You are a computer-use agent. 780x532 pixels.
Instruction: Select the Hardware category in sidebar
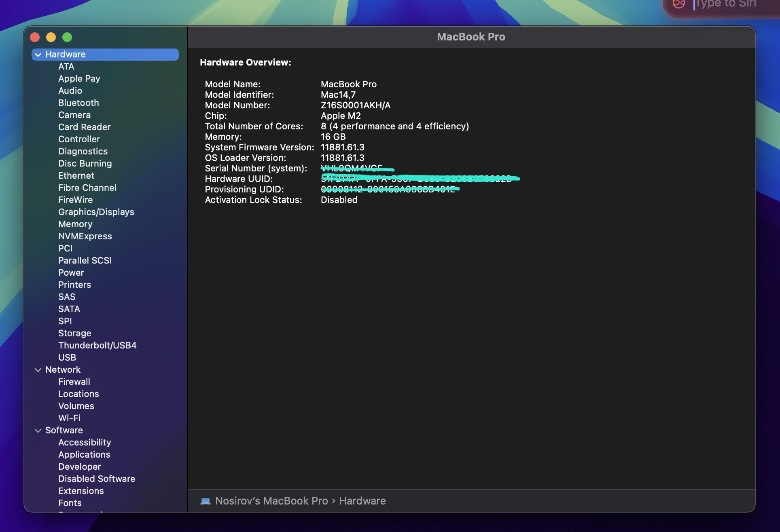[105, 55]
